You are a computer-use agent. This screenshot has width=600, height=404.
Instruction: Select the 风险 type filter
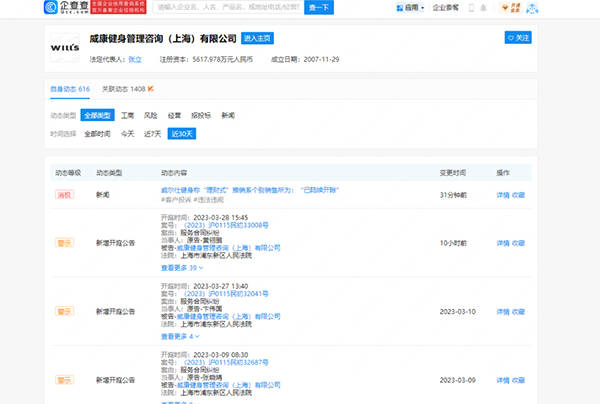click(x=150, y=115)
